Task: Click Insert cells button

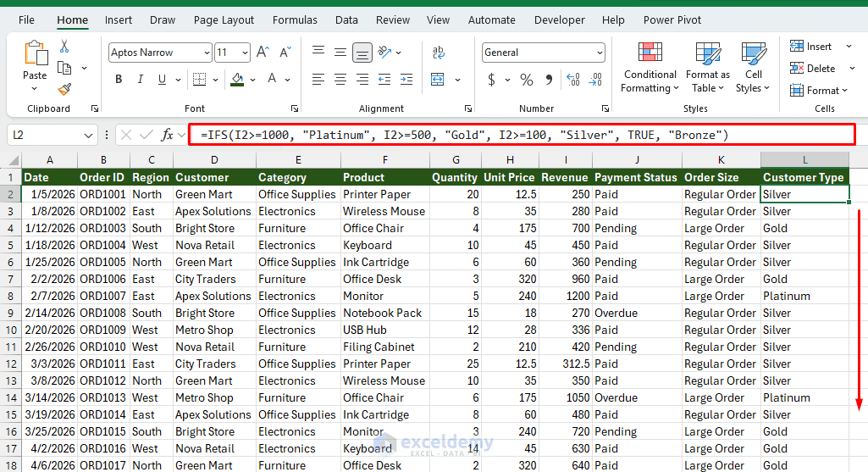Action: click(811, 47)
